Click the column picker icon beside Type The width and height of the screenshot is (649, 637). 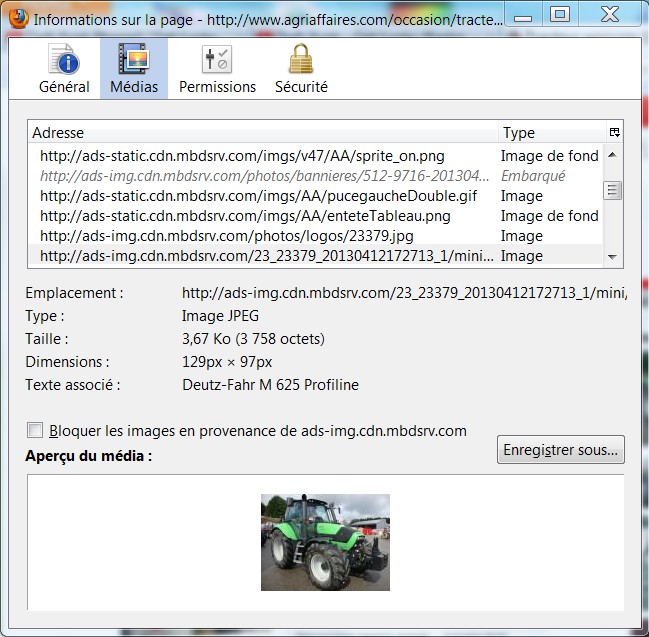coord(614,133)
